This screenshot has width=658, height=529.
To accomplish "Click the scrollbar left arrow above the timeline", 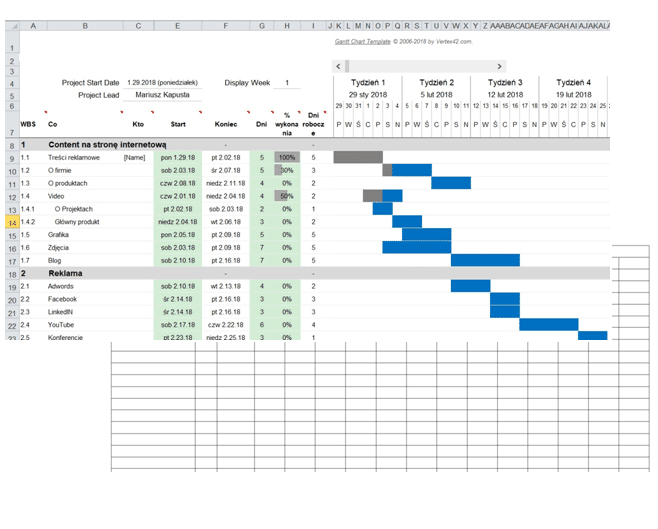I will click(340, 66).
